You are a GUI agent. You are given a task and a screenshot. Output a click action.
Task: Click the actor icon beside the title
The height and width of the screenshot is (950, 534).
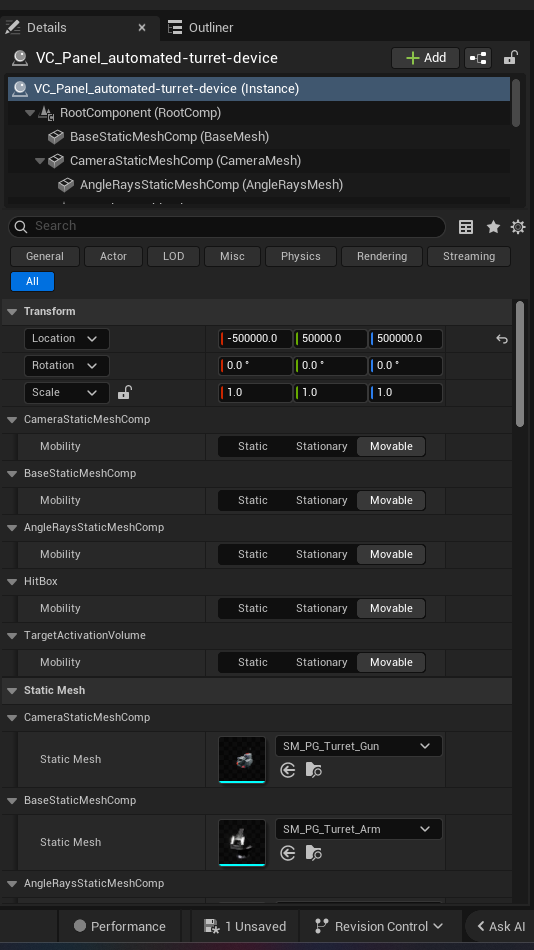pyautogui.click(x=20, y=58)
